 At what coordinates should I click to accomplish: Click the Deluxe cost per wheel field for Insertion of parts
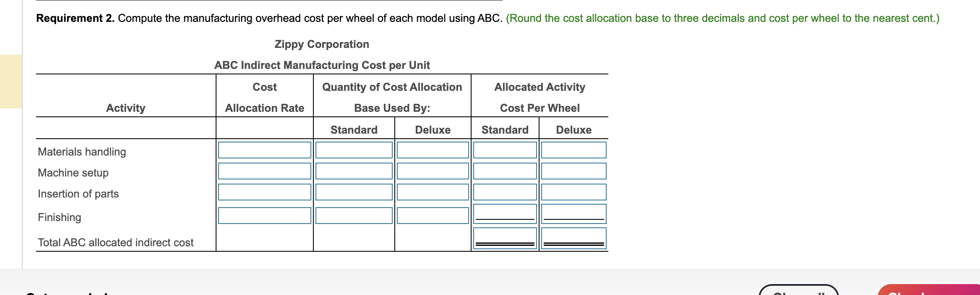pos(573,192)
